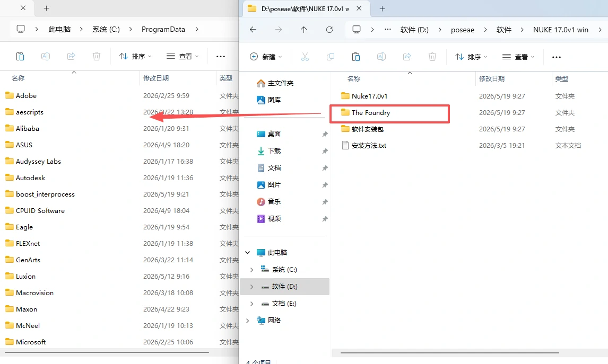Viewport: 608px width, 364px height.
Task: Sort left window by 名称 column header
Action: point(18,78)
